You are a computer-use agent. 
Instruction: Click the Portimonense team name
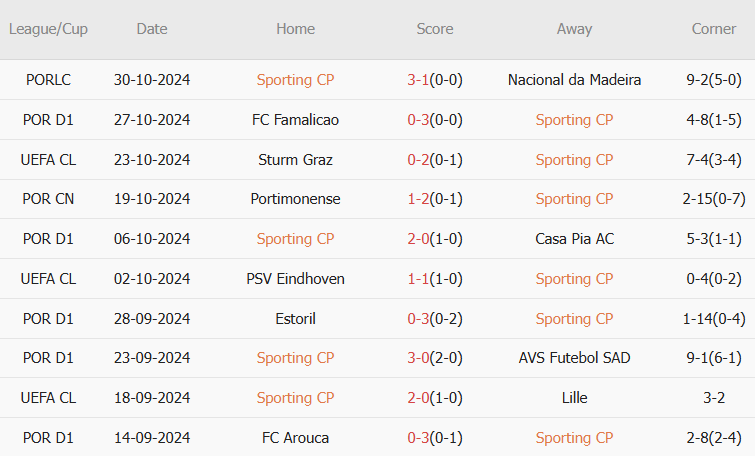[295, 199]
